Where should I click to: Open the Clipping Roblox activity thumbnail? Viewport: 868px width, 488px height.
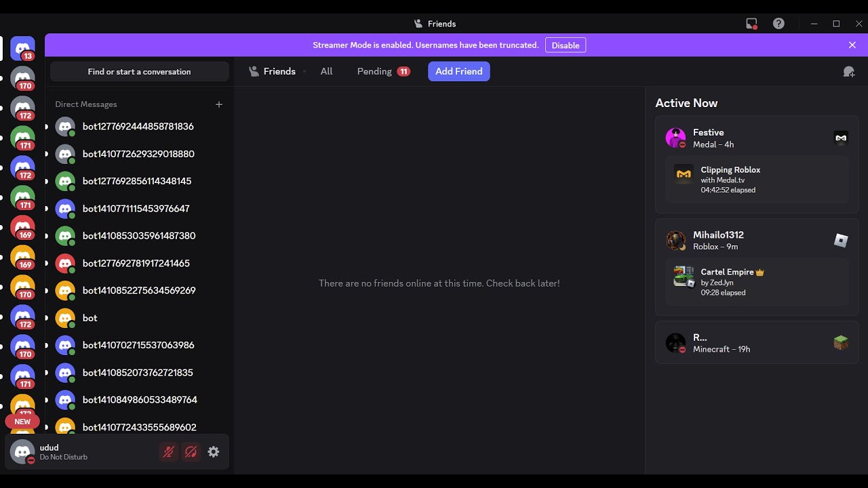tap(684, 174)
